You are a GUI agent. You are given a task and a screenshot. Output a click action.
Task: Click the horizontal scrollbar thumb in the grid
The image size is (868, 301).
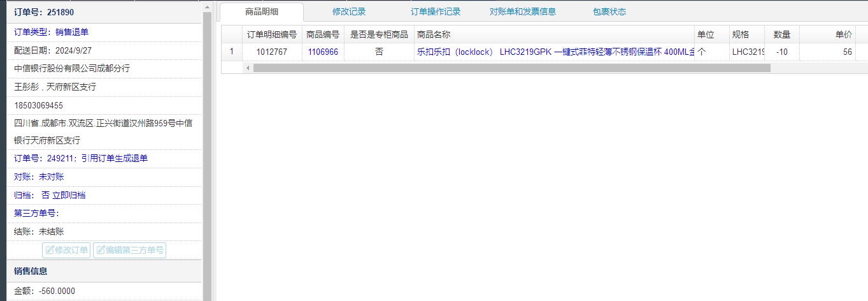tap(512, 68)
